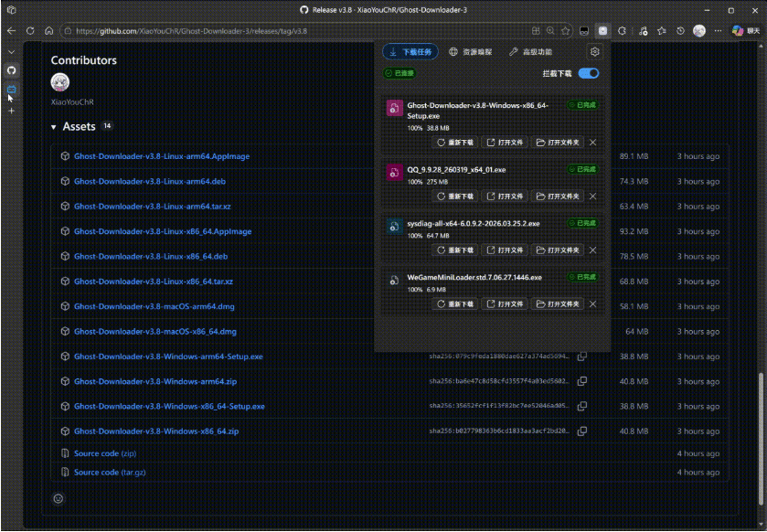Viewport: 767px width, 532px height.
Task: Open Ghost-Downloader-v3.8-macOS-arm64.dmg link
Action: 154,306
